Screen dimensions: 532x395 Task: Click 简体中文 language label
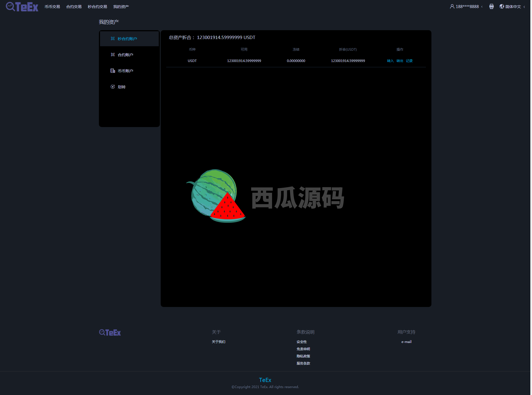coord(513,7)
